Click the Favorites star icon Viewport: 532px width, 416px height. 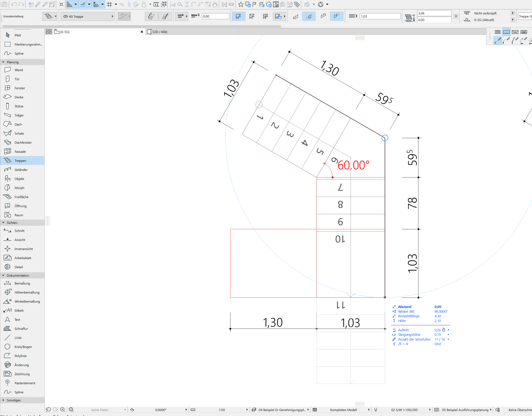click(x=241, y=4)
